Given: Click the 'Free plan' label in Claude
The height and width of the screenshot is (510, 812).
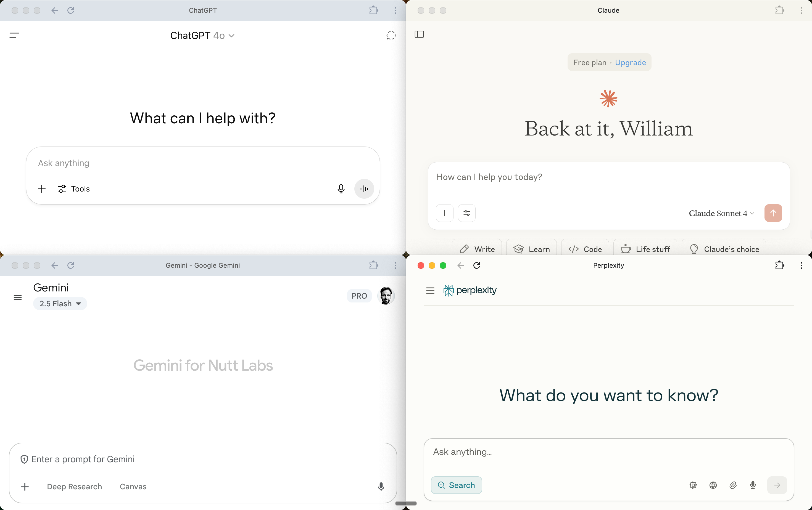Looking at the screenshot, I should coord(590,62).
